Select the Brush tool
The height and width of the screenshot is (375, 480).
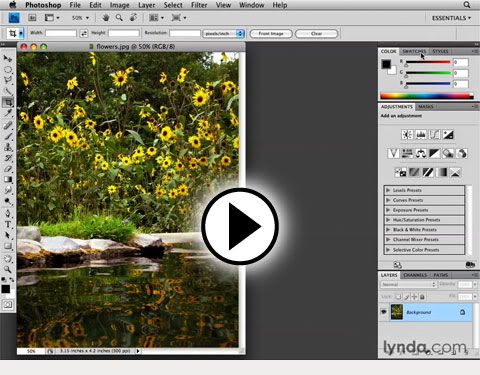[x=8, y=136]
